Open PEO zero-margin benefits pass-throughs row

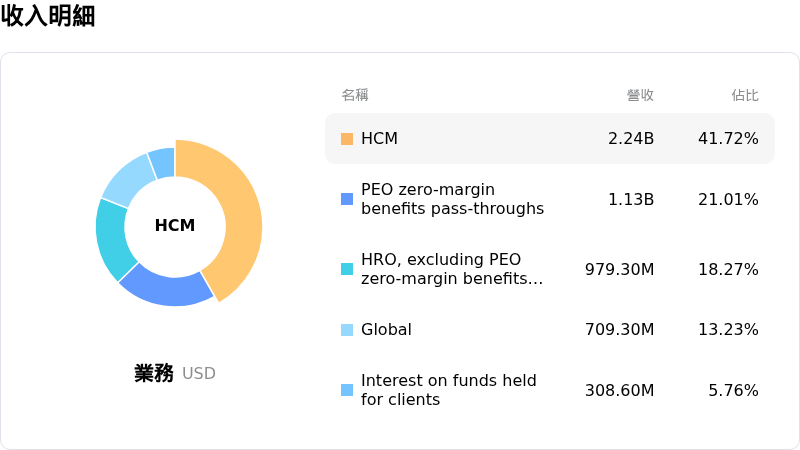pos(452,199)
